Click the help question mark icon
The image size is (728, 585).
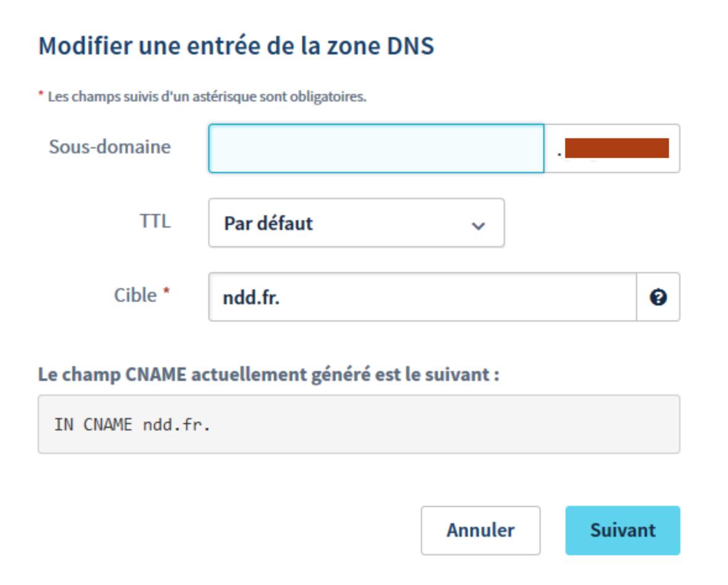(x=658, y=297)
